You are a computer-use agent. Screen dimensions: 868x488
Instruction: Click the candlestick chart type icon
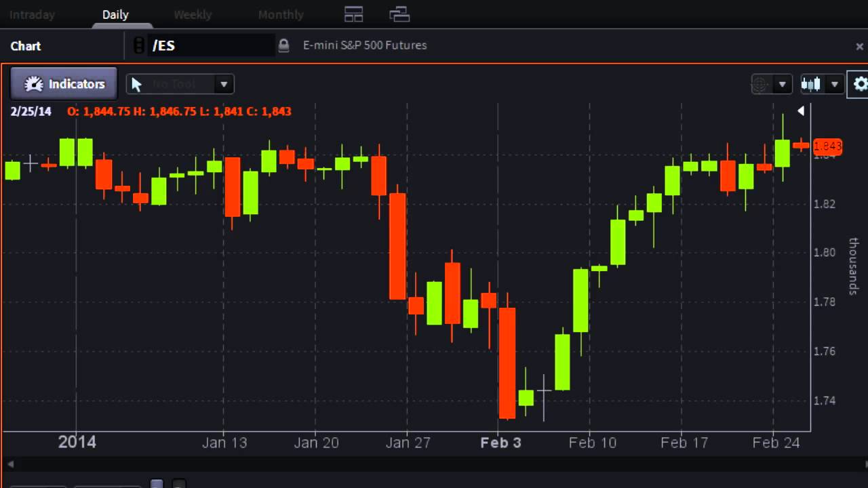click(811, 84)
